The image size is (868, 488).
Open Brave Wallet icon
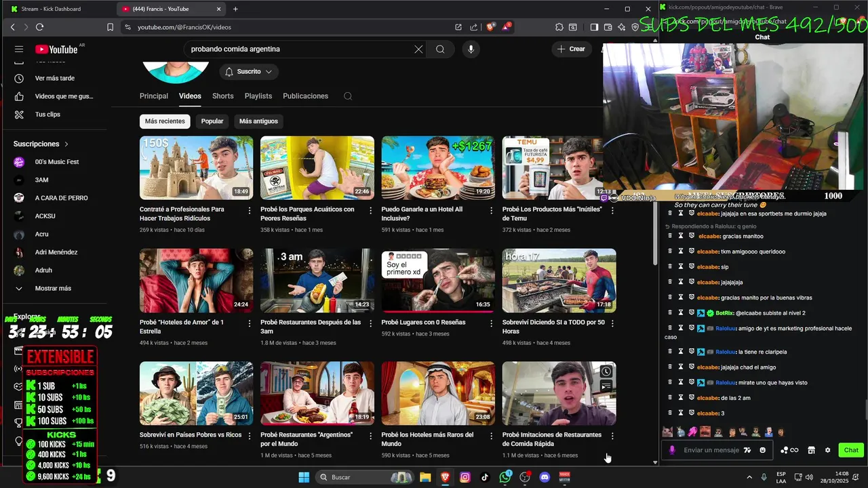point(608,27)
